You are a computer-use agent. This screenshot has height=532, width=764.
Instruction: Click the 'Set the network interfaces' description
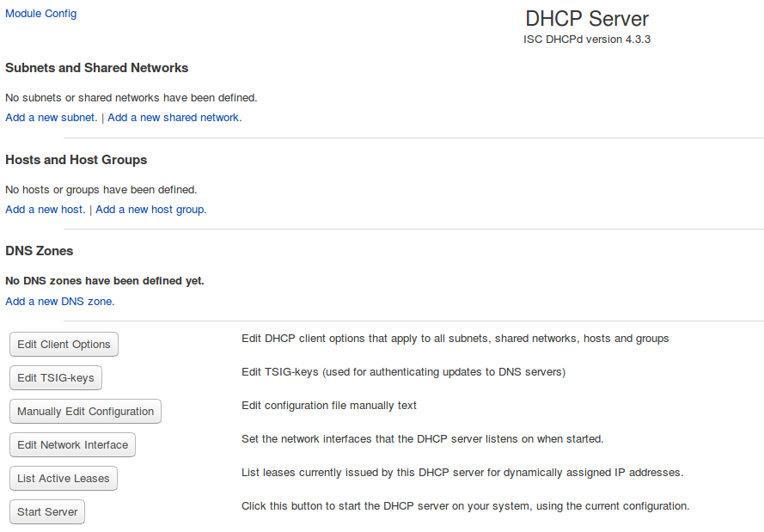423,439
